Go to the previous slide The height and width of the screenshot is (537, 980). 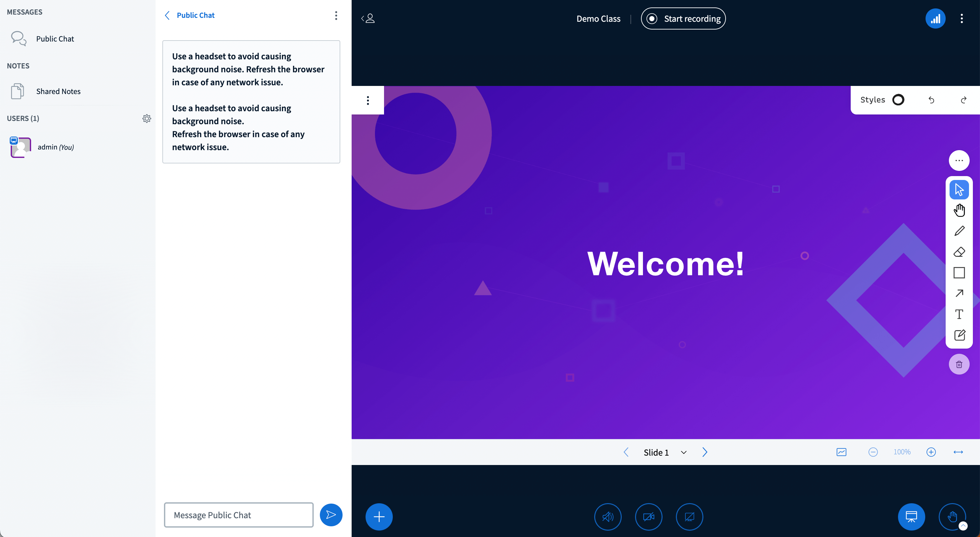point(626,452)
